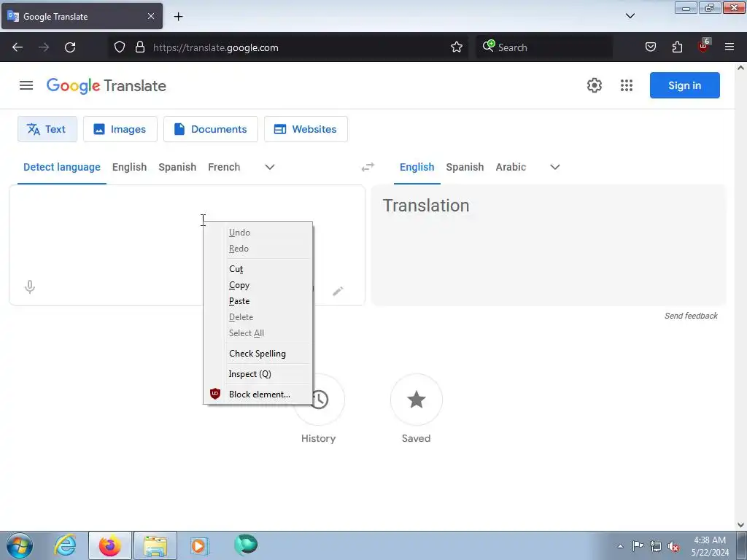The image size is (747, 560).
Task: Open the Google Translate main menu hamburger
Action: pos(26,85)
